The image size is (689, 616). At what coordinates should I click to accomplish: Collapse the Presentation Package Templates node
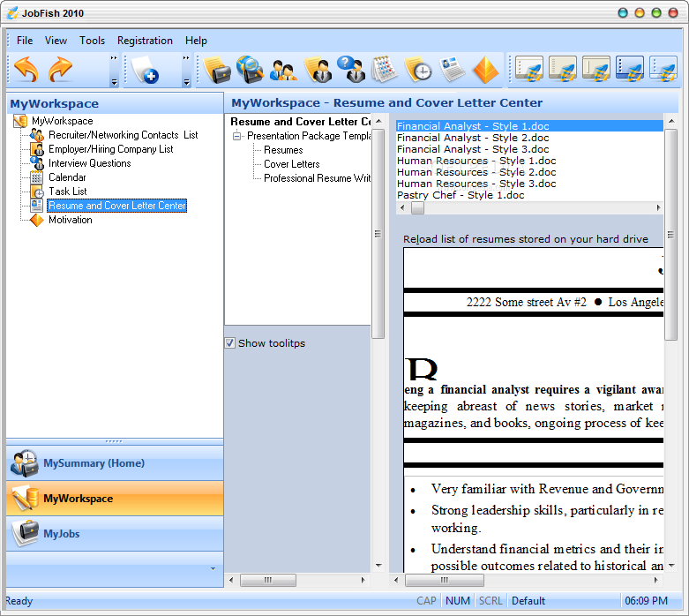point(236,136)
